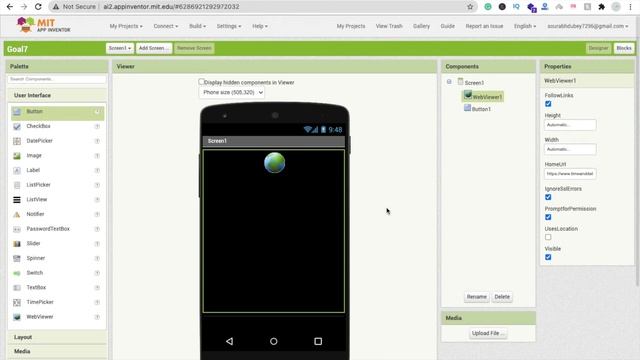The height and width of the screenshot is (360, 640).
Task: Expand the Layout palette section
Action: point(57,337)
